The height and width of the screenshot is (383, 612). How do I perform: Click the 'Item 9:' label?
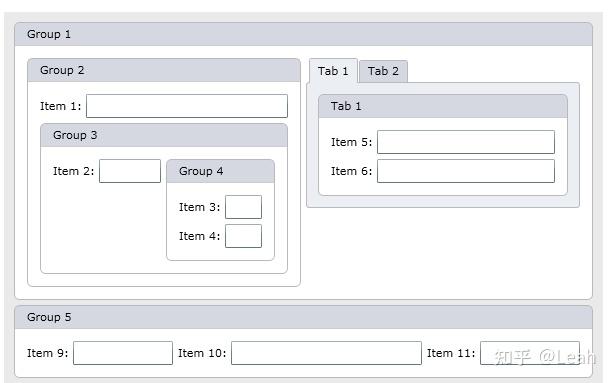48,353
